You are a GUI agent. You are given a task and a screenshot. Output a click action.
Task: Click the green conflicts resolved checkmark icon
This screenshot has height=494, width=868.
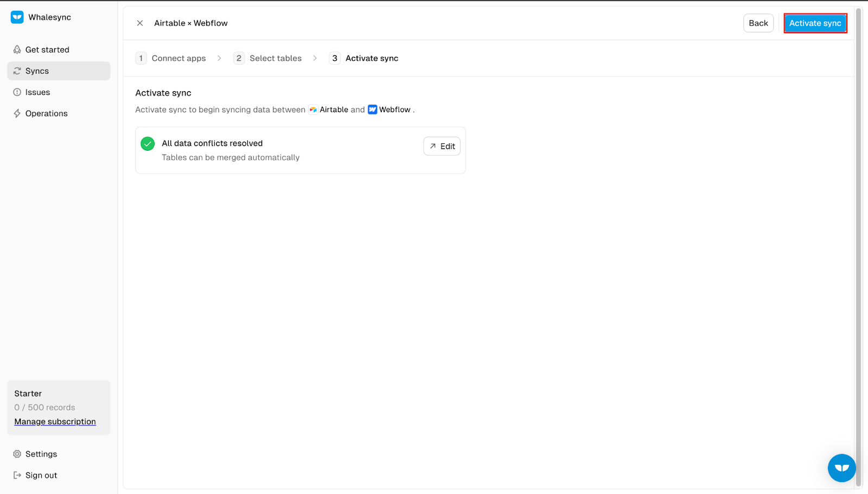click(x=148, y=144)
